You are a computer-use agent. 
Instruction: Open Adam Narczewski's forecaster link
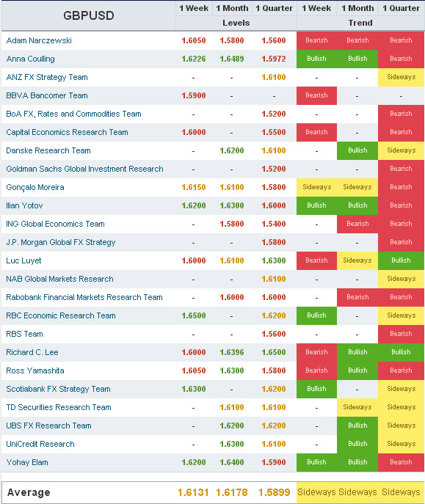(39, 40)
